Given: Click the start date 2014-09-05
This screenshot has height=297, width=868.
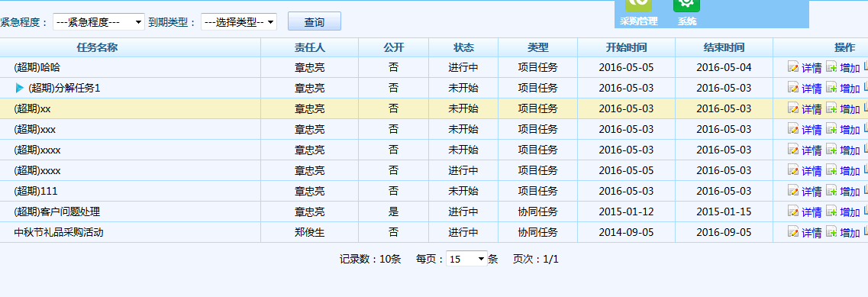Looking at the screenshot, I should pos(626,232).
